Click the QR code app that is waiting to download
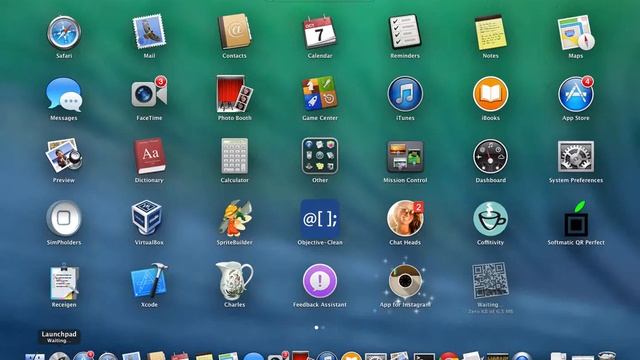Screen dimensions: 640x360 point(490,280)
